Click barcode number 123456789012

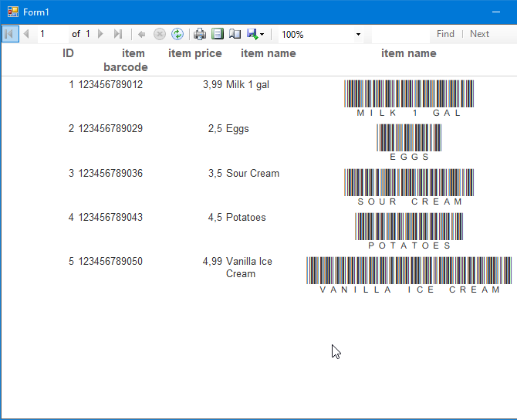click(110, 84)
